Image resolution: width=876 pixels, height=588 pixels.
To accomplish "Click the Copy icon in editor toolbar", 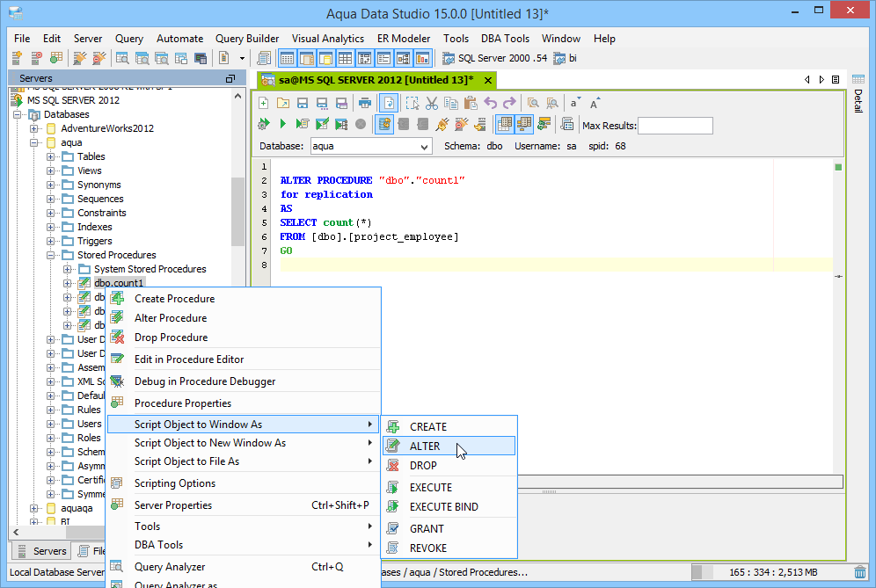I will [x=451, y=103].
